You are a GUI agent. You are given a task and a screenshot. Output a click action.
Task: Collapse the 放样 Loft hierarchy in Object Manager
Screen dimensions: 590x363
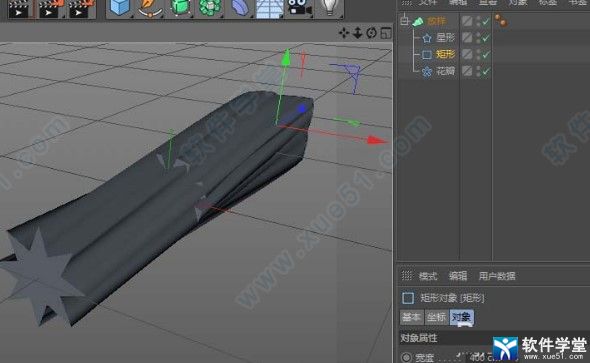tap(404, 21)
